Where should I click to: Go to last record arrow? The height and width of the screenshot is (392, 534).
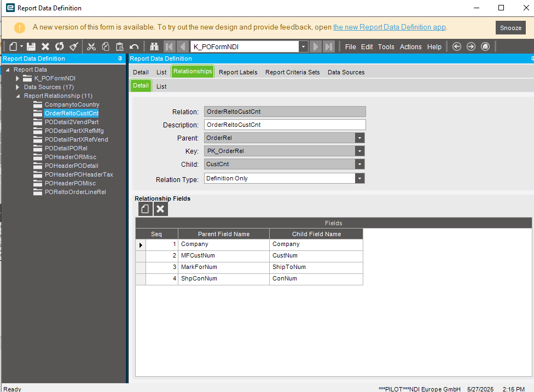(x=329, y=46)
